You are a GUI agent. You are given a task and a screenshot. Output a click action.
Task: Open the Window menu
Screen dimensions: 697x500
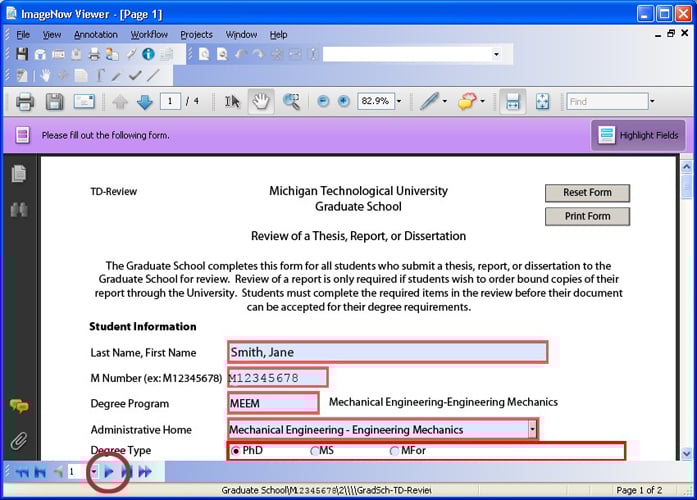[241, 35]
